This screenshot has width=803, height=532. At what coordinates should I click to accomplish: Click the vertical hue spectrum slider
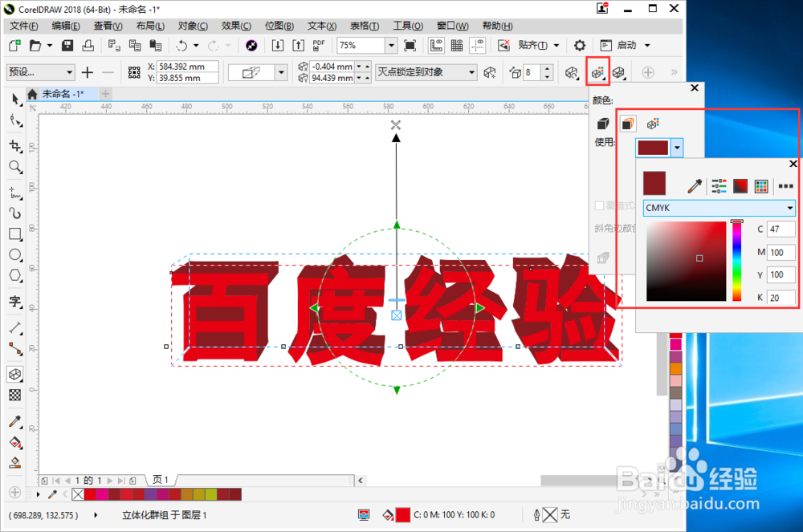coord(737,262)
